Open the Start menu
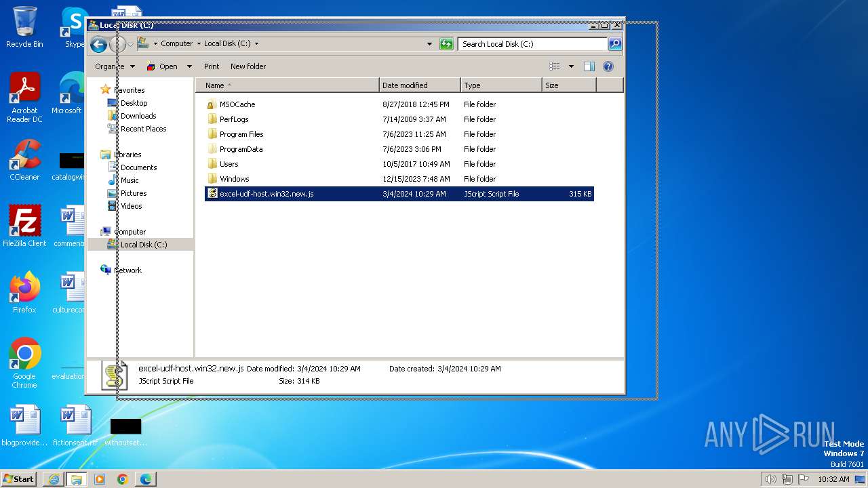Screen dimensions: 868x488 coord(19,479)
